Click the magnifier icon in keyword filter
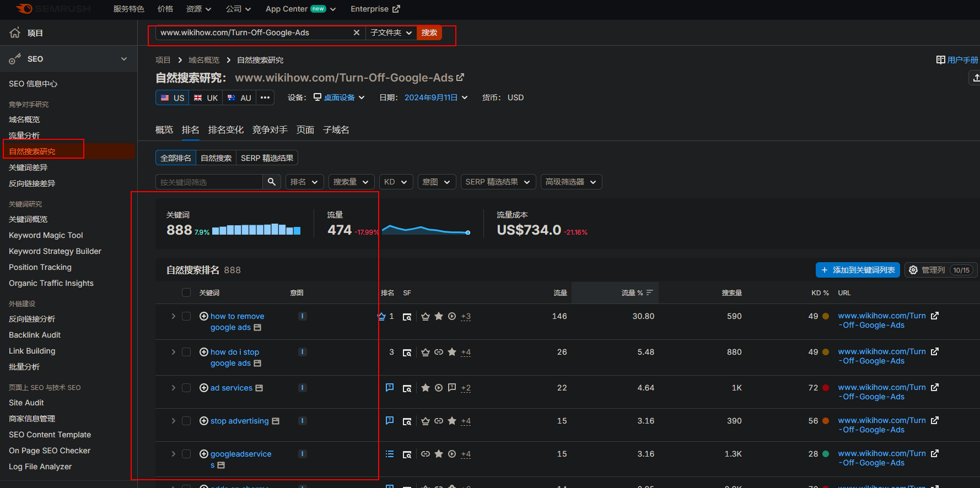980x488 pixels. point(271,182)
